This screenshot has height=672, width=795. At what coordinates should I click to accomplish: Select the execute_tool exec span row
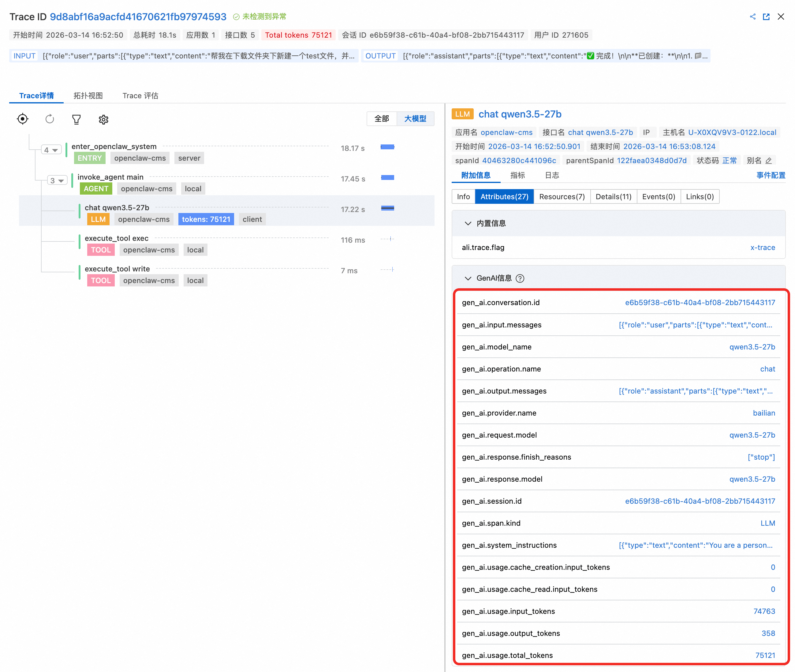coord(116,238)
